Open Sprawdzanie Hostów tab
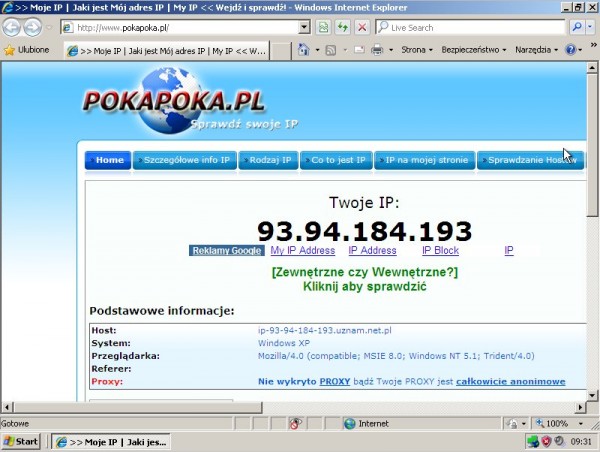Screen dimensions: 600x452 point(531,160)
